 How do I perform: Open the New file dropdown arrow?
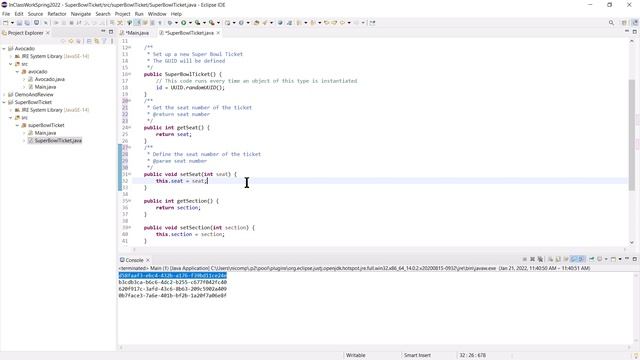(x=12, y=23)
